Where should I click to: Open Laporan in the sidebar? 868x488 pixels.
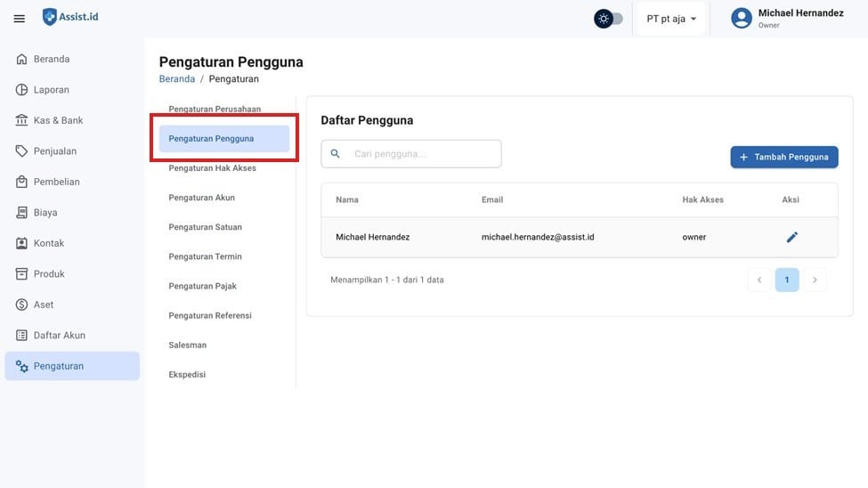(x=52, y=90)
